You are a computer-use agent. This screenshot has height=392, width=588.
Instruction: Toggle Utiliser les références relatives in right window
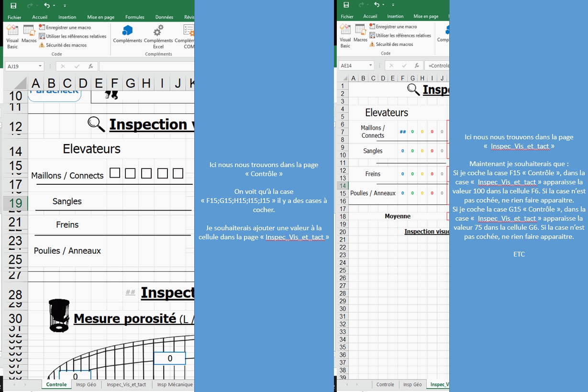pyautogui.click(x=400, y=35)
